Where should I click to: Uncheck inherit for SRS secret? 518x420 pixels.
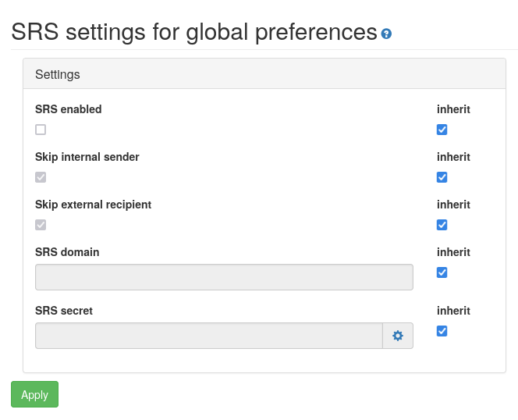(x=442, y=331)
